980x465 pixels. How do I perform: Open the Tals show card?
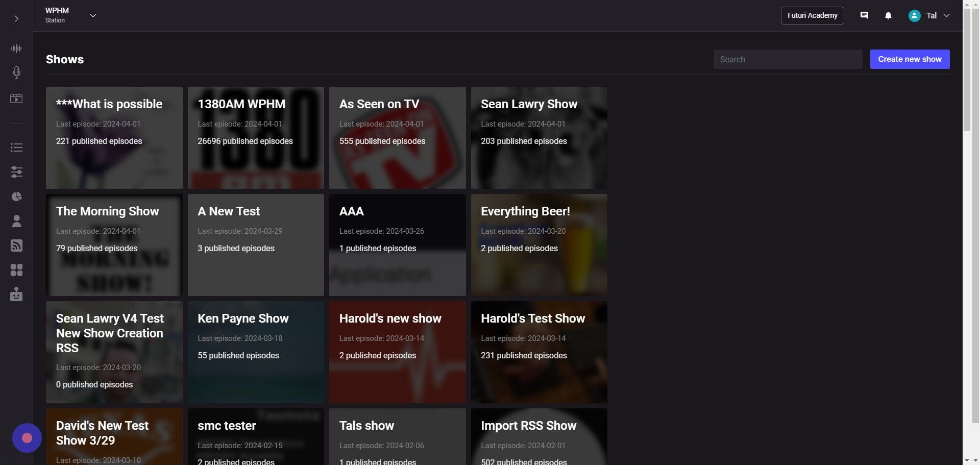coord(398,436)
